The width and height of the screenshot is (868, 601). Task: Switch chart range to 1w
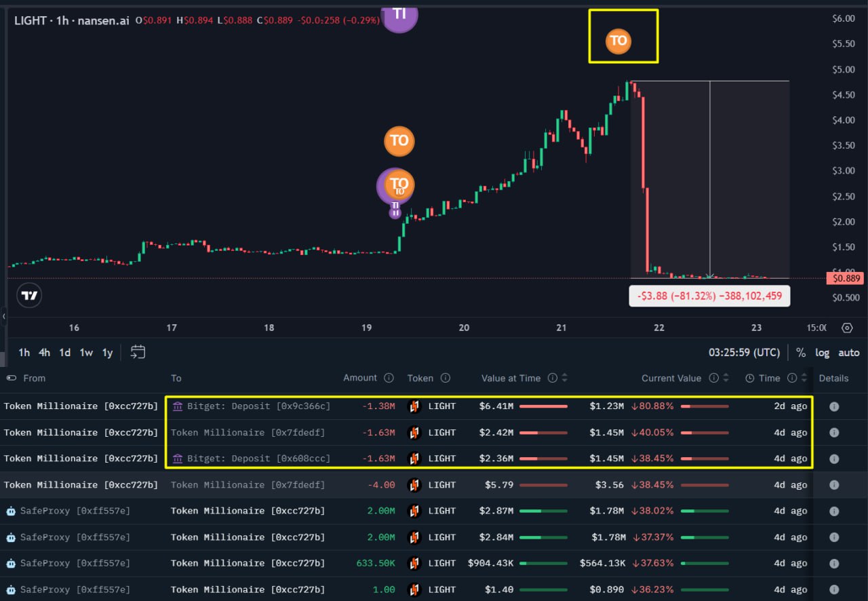(86, 353)
